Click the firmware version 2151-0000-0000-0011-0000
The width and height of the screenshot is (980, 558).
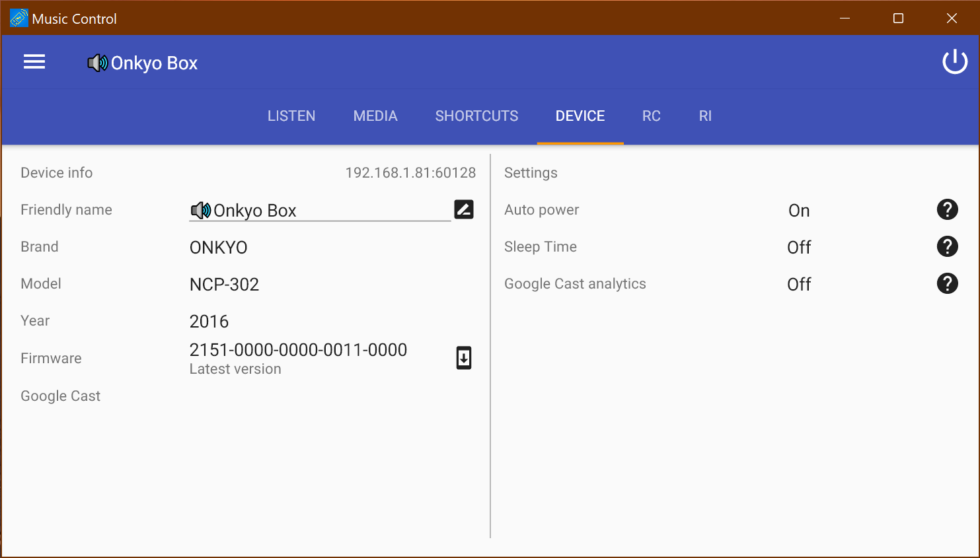pos(298,350)
